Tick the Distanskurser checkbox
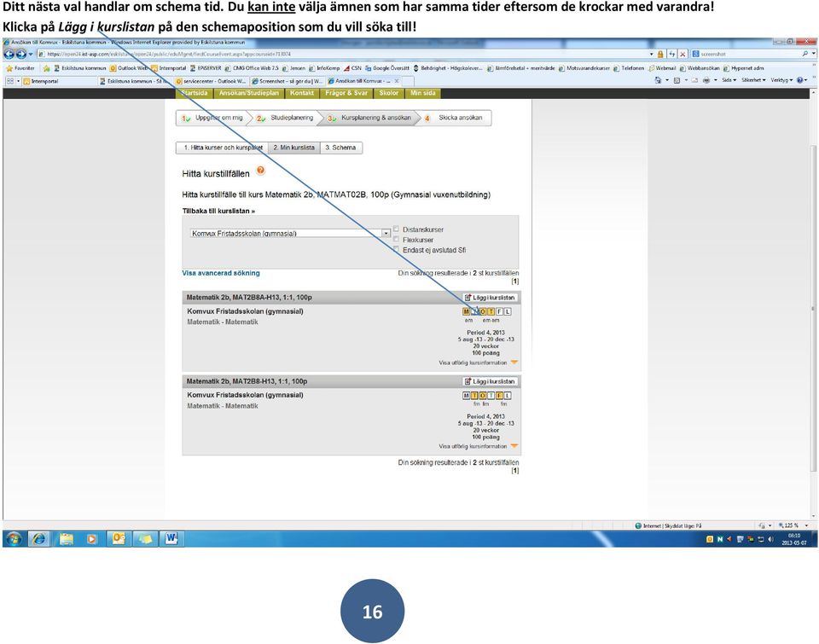The image size is (819, 644). [x=397, y=229]
